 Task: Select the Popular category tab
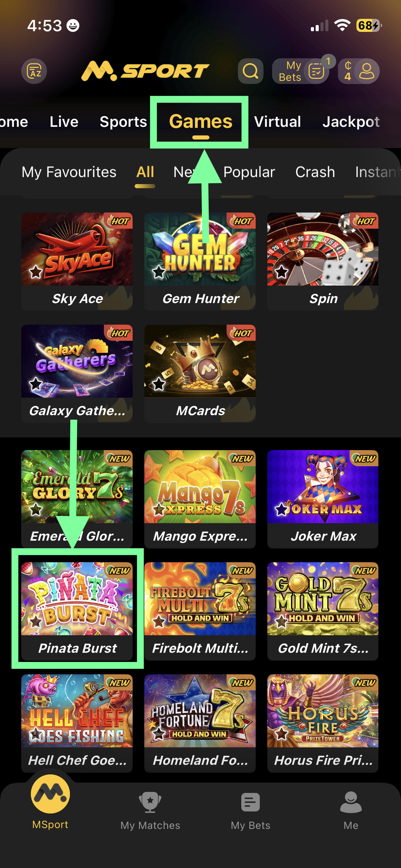click(x=249, y=172)
